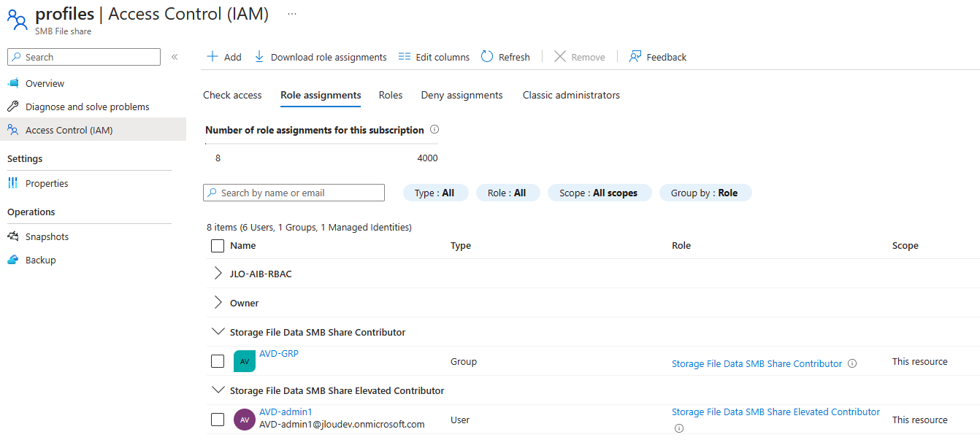Click the AVD-GRP teal avatar

point(245,361)
